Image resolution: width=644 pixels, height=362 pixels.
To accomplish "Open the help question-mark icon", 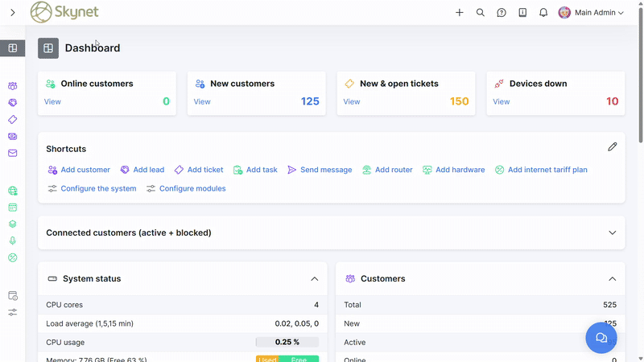I will click(501, 13).
